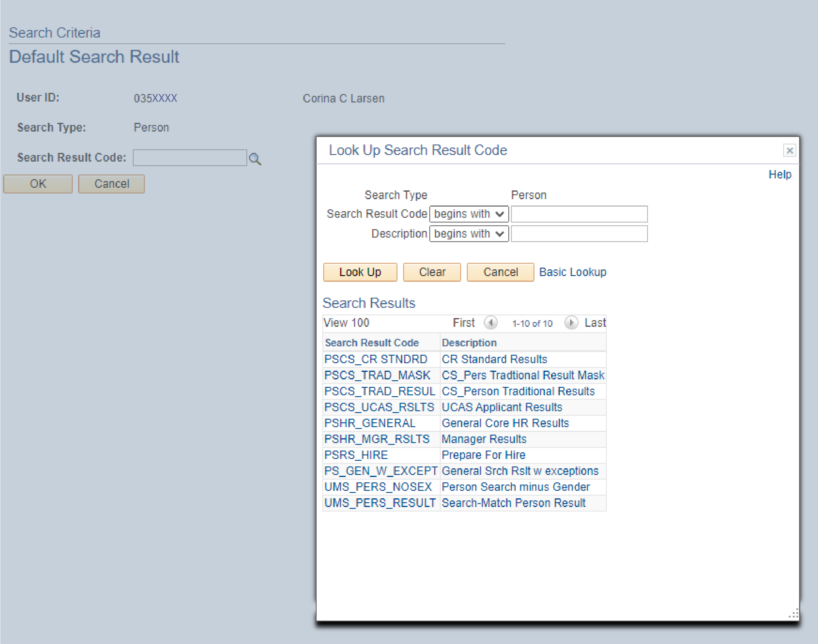
Task: Select PS_GEN_W_EXCEPT result code
Action: [381, 471]
